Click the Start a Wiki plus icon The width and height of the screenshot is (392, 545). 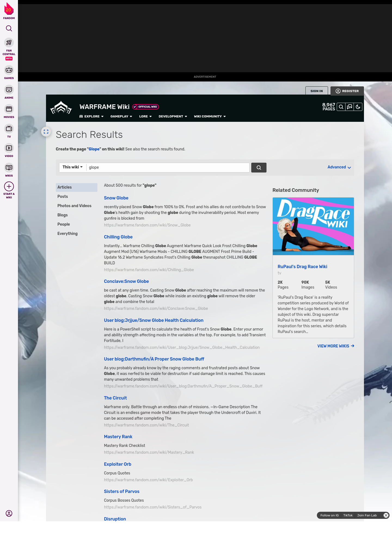9,187
